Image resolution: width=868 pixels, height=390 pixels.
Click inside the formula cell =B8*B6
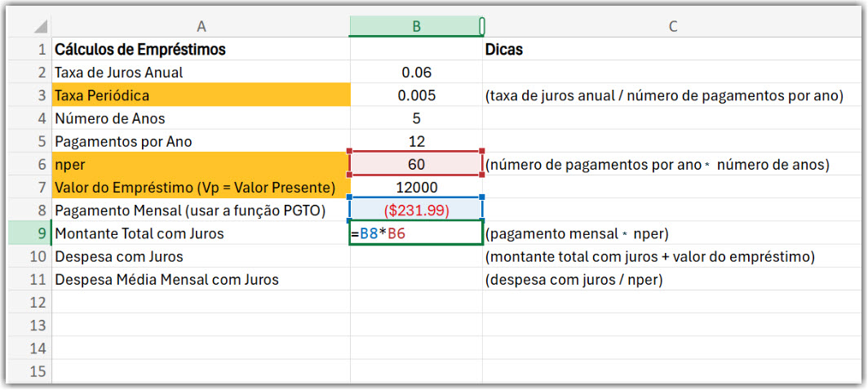click(x=416, y=233)
